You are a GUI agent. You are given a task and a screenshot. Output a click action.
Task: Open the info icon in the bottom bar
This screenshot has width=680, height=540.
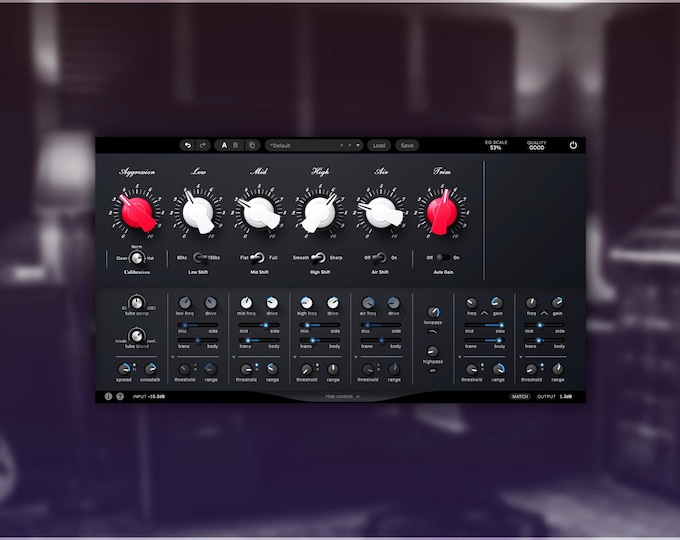(x=108, y=396)
